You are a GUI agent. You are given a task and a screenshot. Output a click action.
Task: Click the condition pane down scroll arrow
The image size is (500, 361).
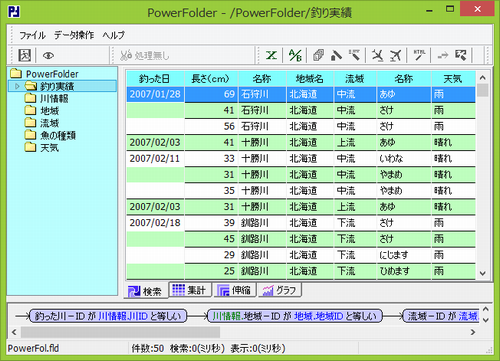click(486, 320)
